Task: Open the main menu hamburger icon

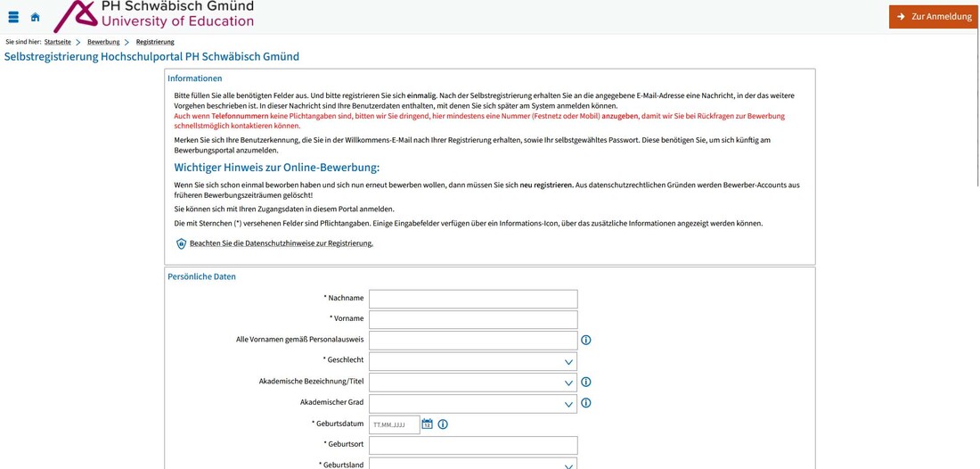Action: click(13, 18)
